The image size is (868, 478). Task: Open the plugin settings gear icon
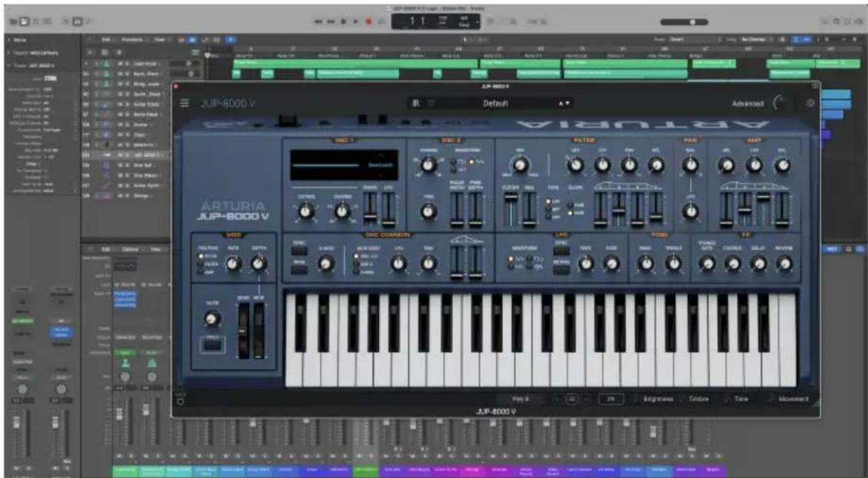[811, 104]
